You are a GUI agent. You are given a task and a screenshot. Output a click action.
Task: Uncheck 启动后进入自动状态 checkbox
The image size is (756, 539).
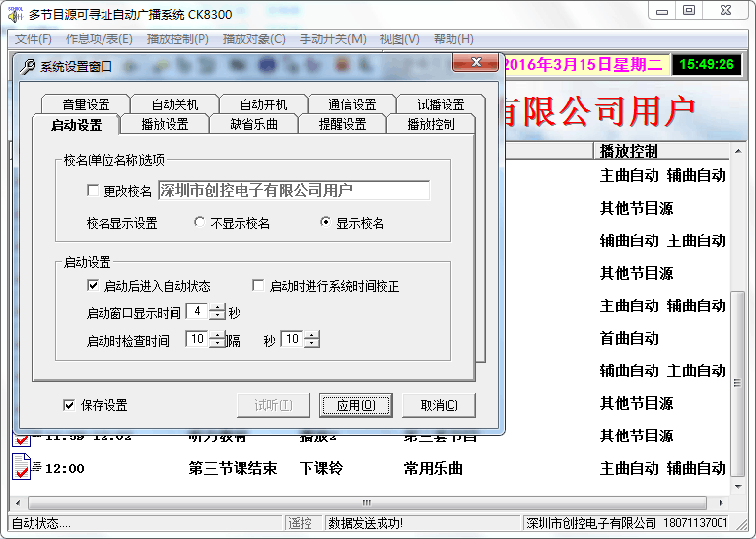pyautogui.click(x=93, y=285)
